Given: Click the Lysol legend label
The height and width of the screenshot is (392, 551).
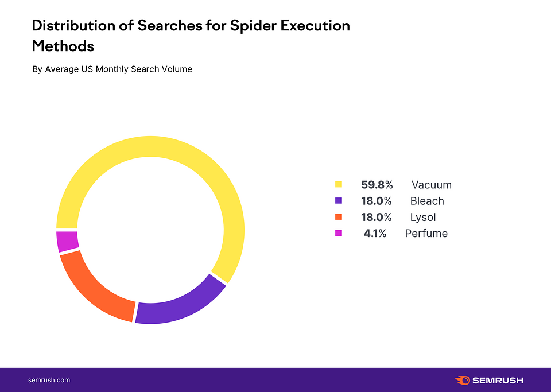Looking at the screenshot, I should coord(423,217).
